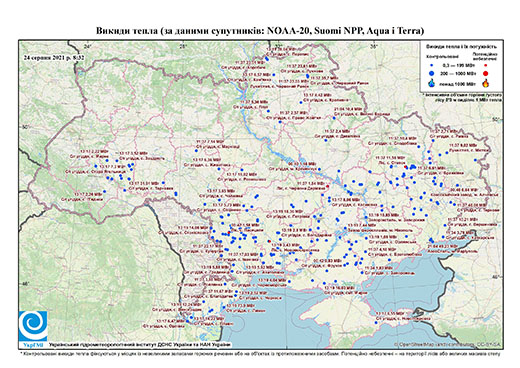The height and width of the screenshot is (368, 520).
Task: Click the blue swirl UkrHMI logo
Action: tap(33, 326)
